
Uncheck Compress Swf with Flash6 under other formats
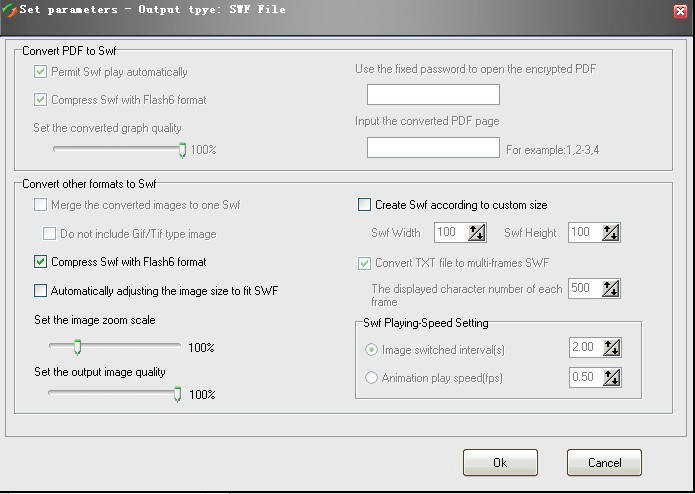pyautogui.click(x=40, y=262)
